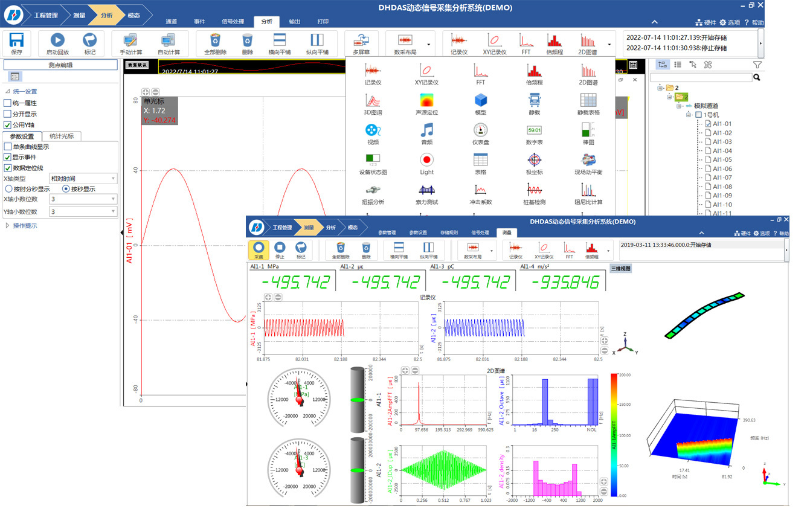Select the 按时分秒显示 radio button

point(9,189)
